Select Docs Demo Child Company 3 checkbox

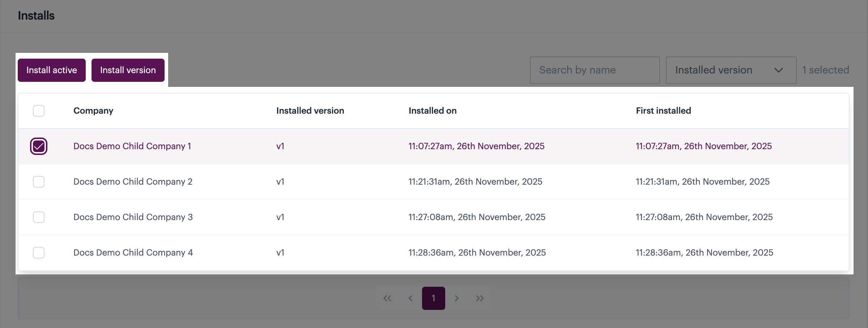coord(39,217)
